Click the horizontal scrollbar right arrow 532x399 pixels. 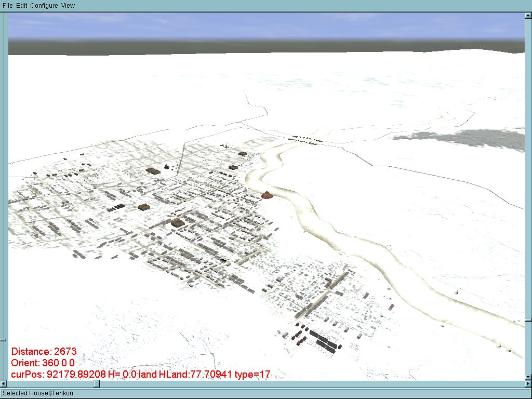[x=528, y=384]
